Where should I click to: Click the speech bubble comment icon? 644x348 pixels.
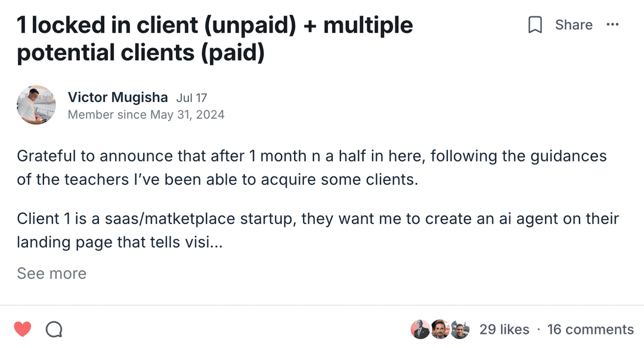click(x=54, y=329)
